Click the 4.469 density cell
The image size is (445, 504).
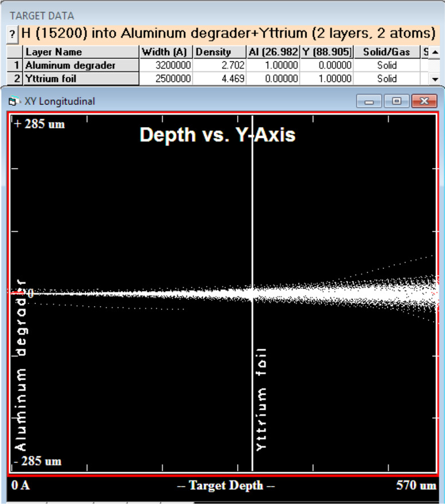219,79
